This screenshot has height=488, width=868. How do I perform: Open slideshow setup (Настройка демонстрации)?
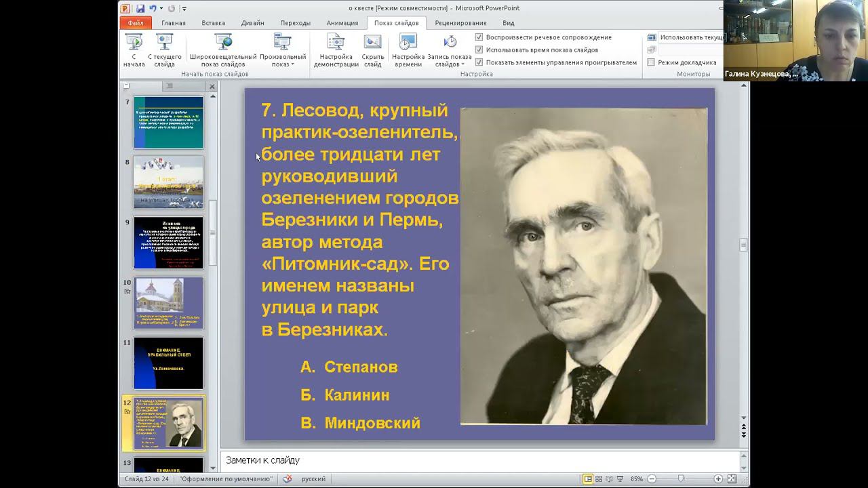(336, 50)
